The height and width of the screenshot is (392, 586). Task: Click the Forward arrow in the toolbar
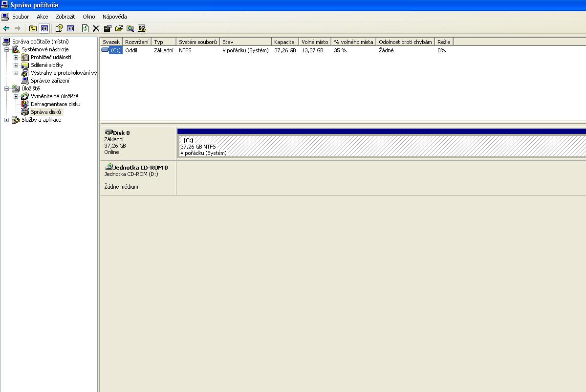pyautogui.click(x=17, y=28)
